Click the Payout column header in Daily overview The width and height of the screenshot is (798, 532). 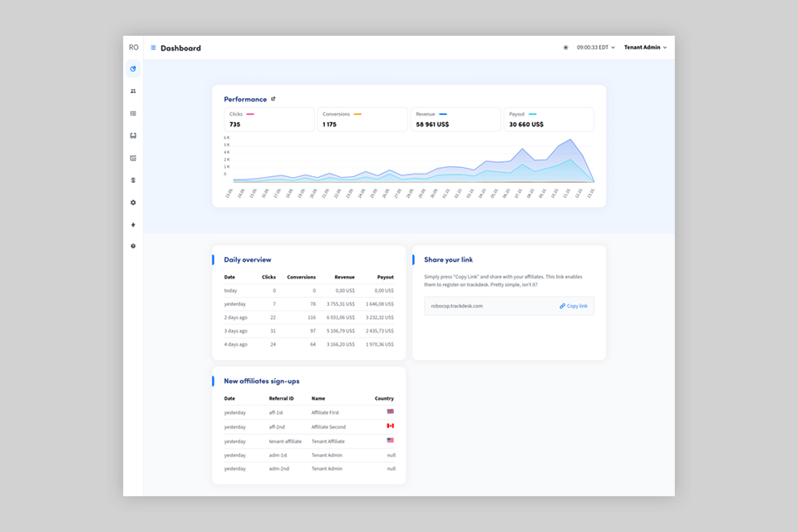[x=385, y=277]
